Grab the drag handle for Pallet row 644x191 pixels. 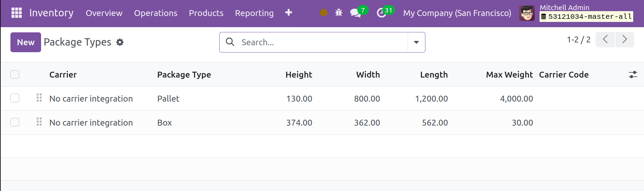tap(39, 98)
